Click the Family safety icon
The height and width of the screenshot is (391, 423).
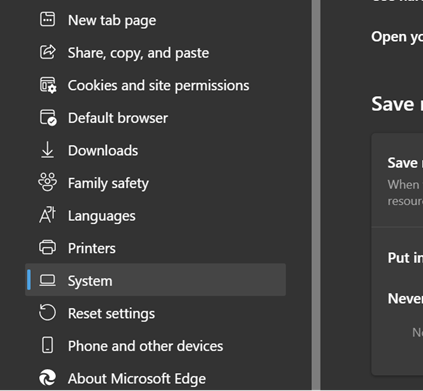coord(47,182)
